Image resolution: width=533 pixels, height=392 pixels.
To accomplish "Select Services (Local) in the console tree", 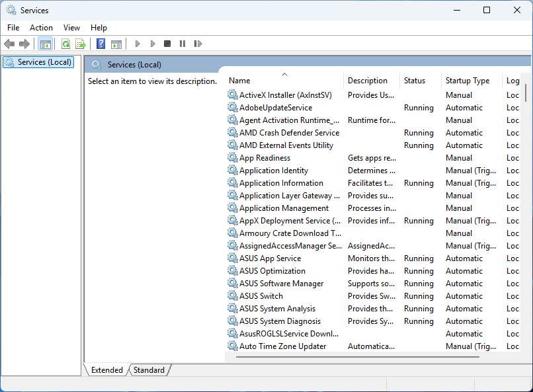I will [x=38, y=62].
